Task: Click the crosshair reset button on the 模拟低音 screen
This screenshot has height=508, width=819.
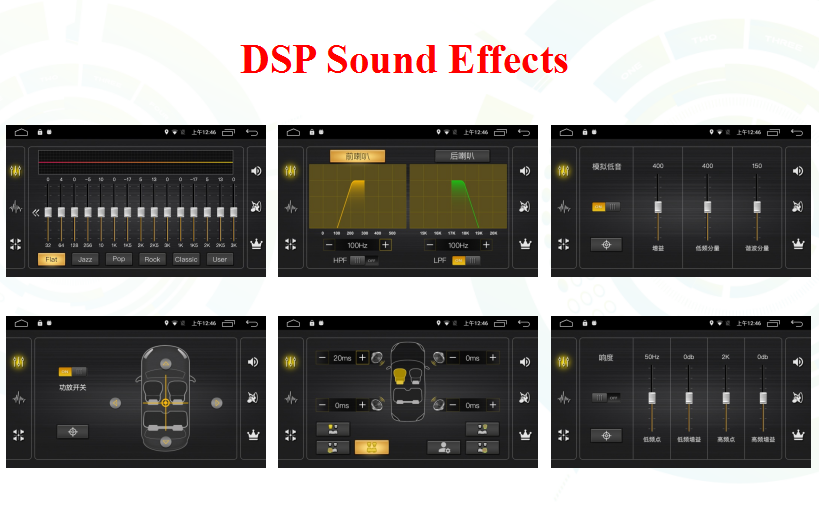Action: (x=606, y=244)
